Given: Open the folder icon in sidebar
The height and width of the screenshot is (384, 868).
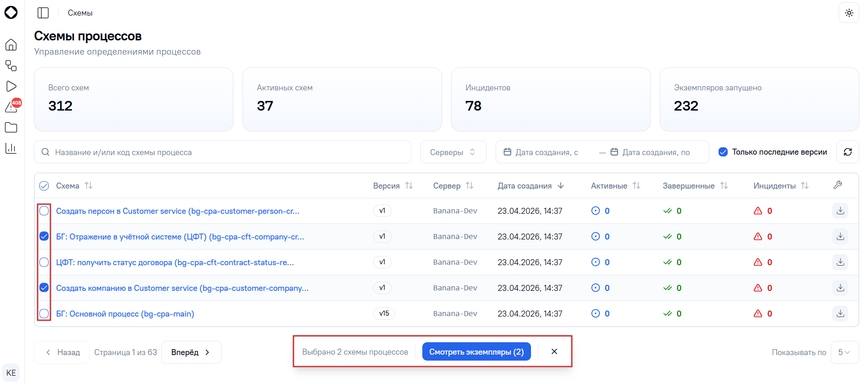Looking at the screenshot, I should tap(11, 128).
